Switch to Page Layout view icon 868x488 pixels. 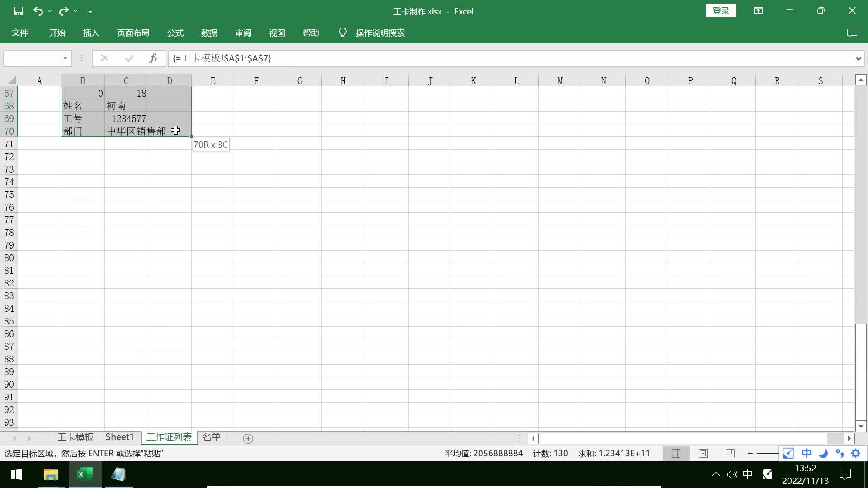coord(703,453)
